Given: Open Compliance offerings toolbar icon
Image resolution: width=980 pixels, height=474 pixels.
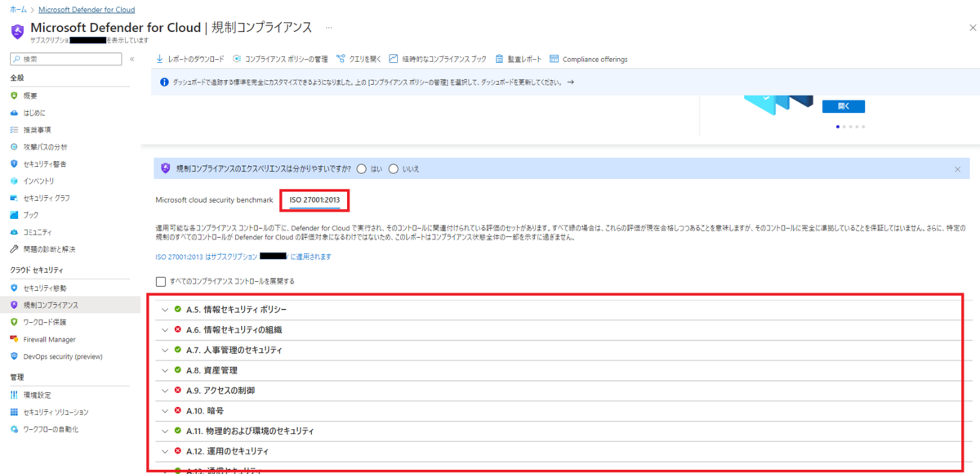Looking at the screenshot, I should click(x=555, y=59).
